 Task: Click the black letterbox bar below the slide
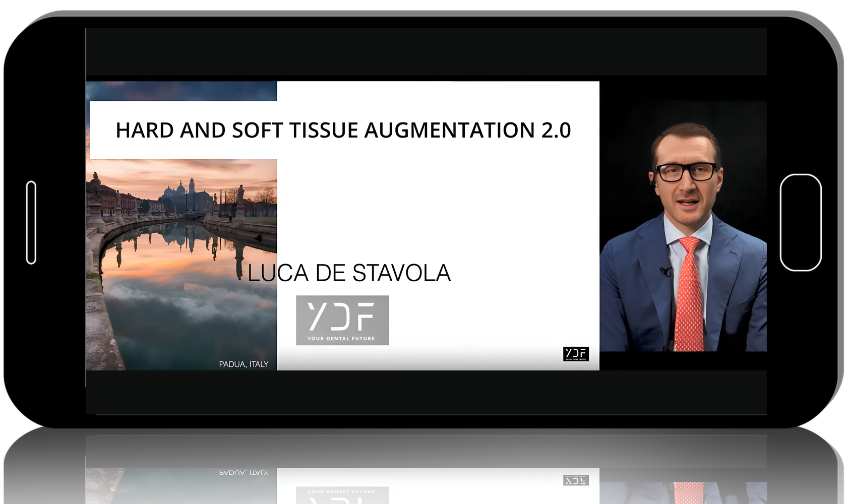426,392
